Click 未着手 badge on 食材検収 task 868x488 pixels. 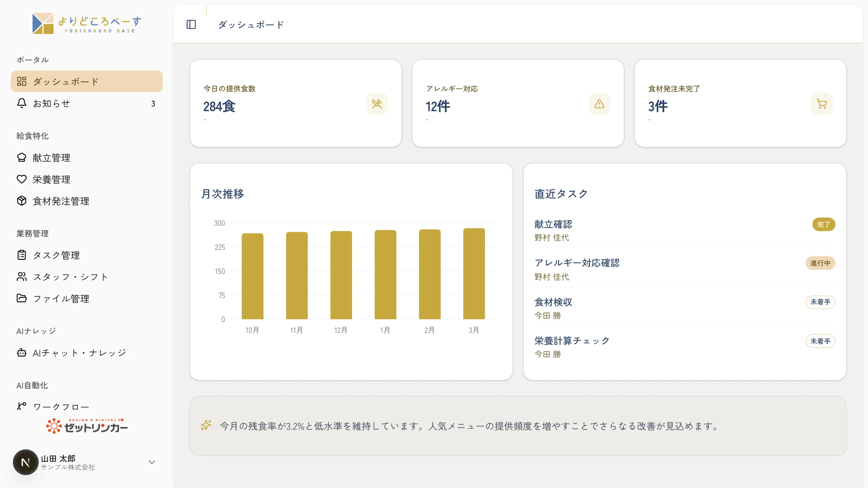click(x=820, y=302)
